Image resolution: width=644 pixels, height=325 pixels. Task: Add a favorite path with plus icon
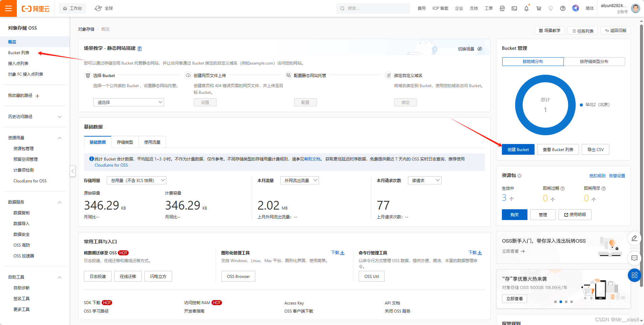37,96
